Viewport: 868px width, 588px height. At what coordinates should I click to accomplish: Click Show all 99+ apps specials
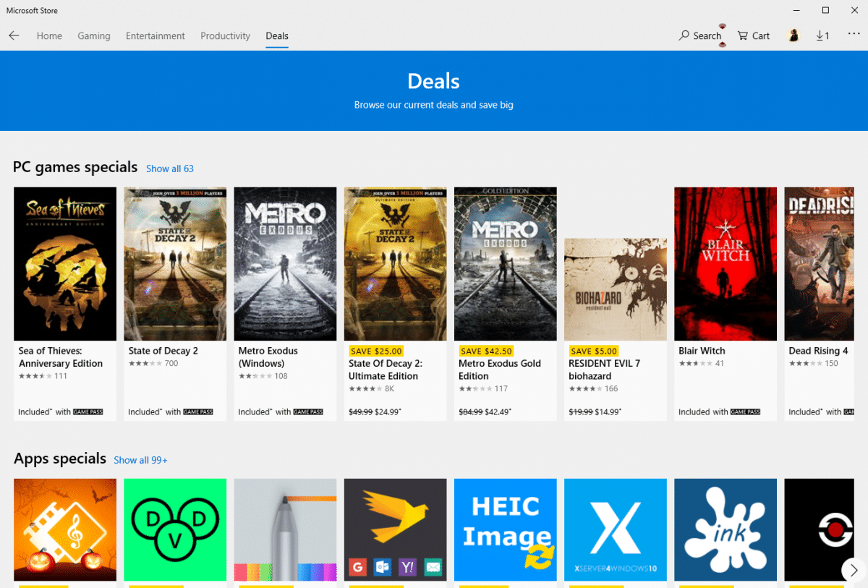140,460
